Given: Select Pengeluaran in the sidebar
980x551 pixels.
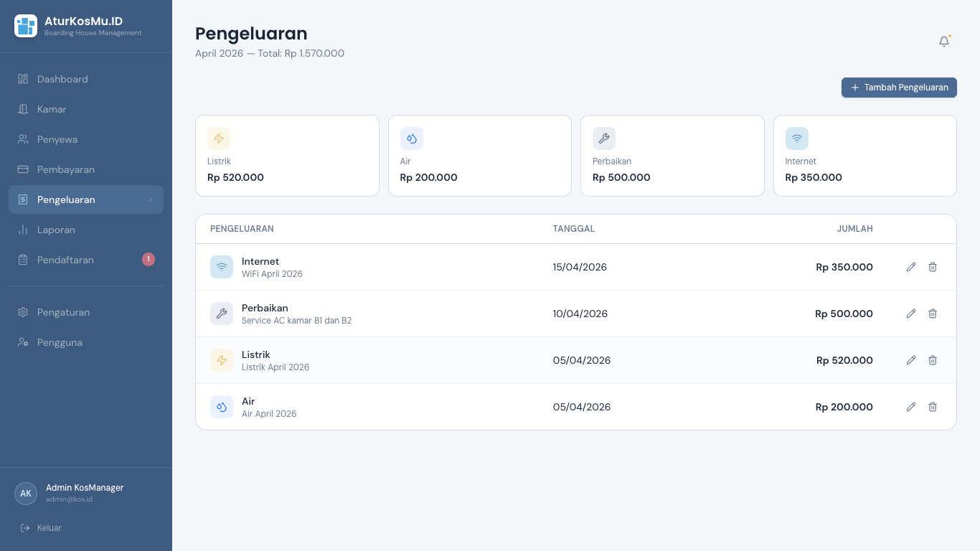Looking at the screenshot, I should pos(86,199).
